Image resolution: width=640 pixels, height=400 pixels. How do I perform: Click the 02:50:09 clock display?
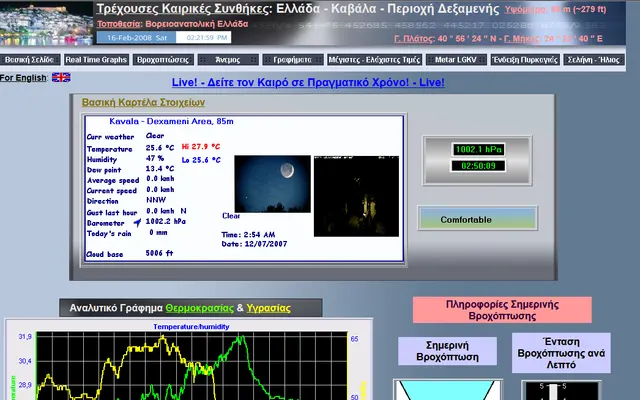pyautogui.click(x=478, y=166)
